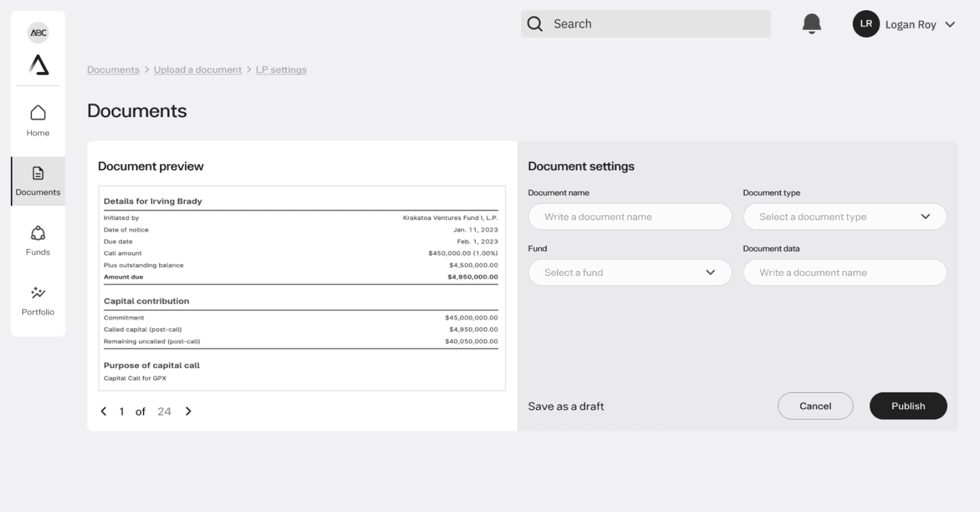This screenshot has width=980, height=512.
Task: Click the Capital contribution heading
Action: tap(147, 301)
